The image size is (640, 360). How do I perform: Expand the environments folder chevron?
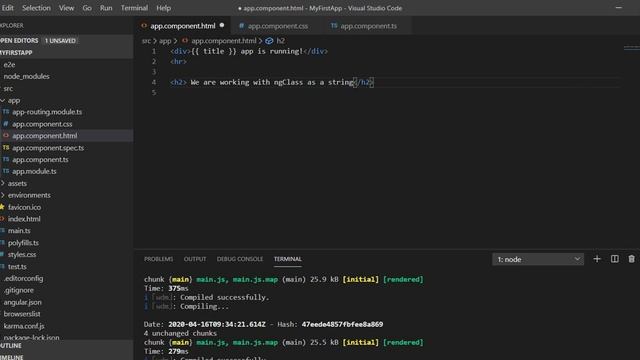[3, 195]
